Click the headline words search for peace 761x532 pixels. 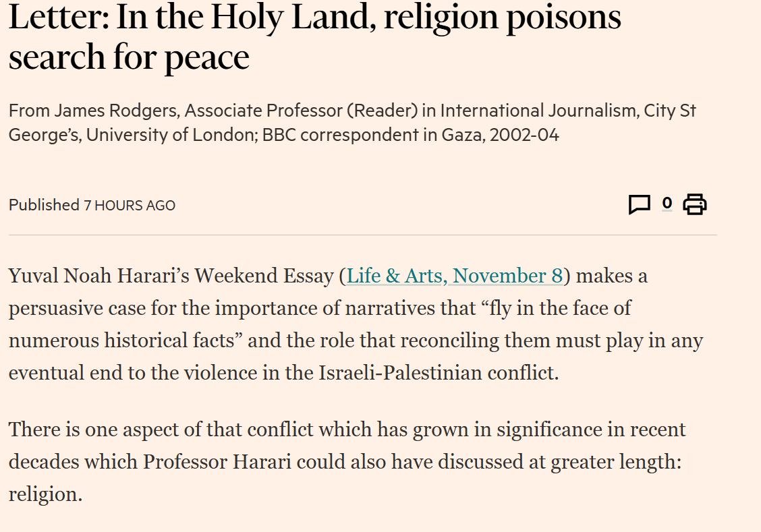129,58
